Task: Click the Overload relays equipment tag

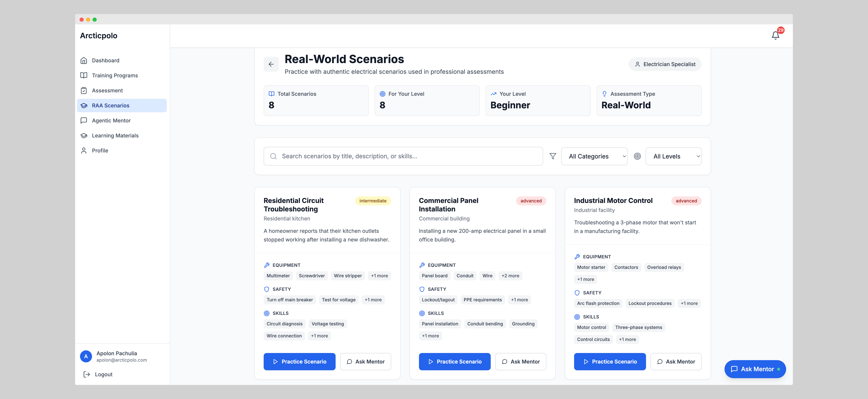Action: 664,267
